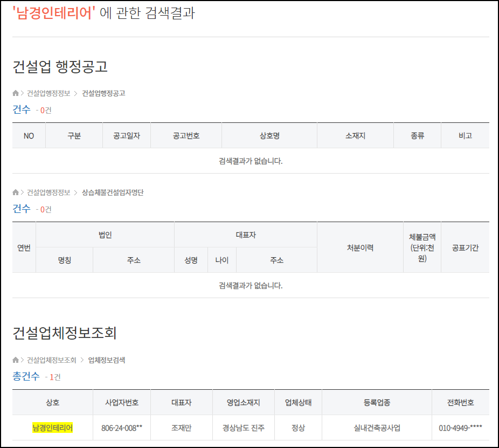Select registered industry 실내건축공사업
Screen dimensions: 499x448
tap(377, 428)
